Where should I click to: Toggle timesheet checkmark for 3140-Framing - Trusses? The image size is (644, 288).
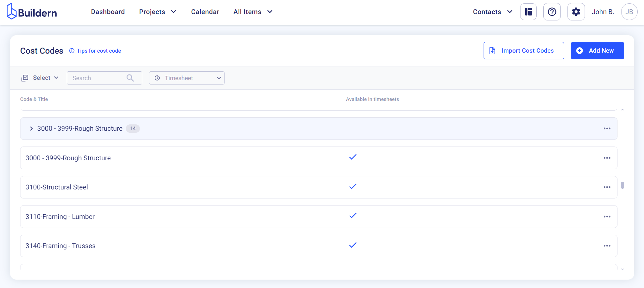[x=353, y=245]
